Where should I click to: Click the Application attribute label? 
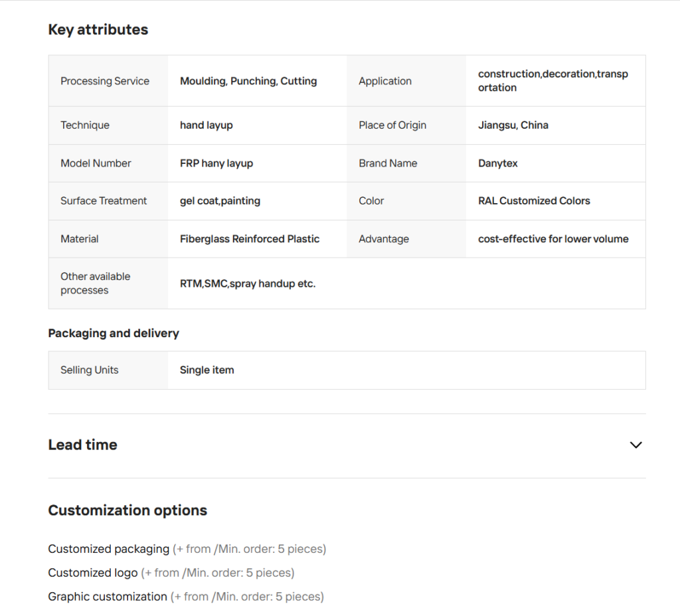coord(385,81)
